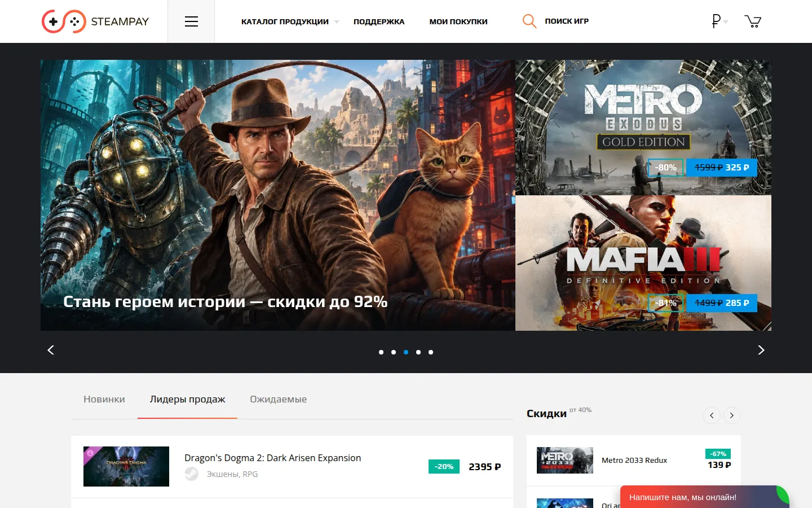812x508 pixels.
Task: Click the Steampay logo
Action: click(95, 21)
